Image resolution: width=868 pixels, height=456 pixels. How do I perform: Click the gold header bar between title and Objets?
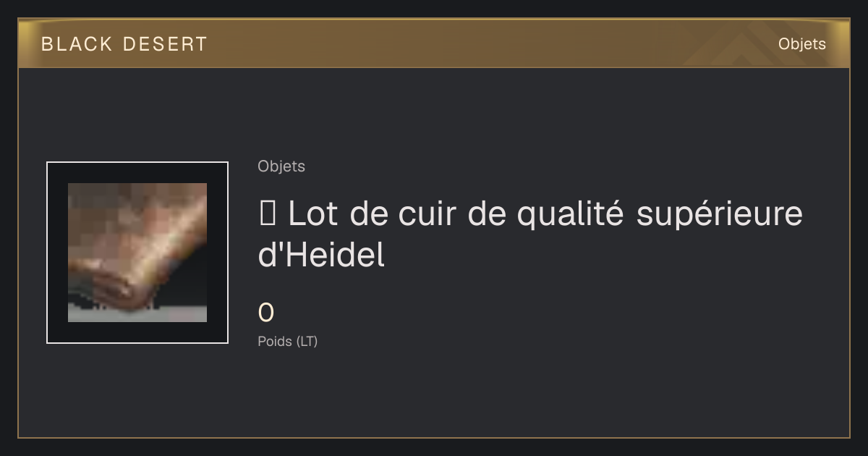(492, 44)
